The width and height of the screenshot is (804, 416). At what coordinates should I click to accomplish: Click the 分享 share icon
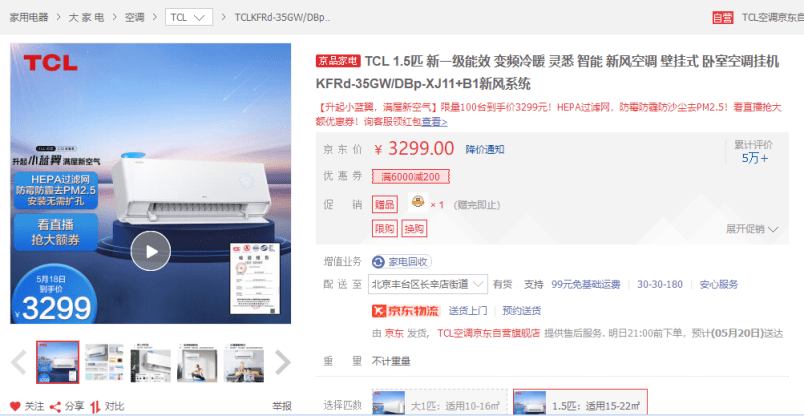(x=55, y=407)
